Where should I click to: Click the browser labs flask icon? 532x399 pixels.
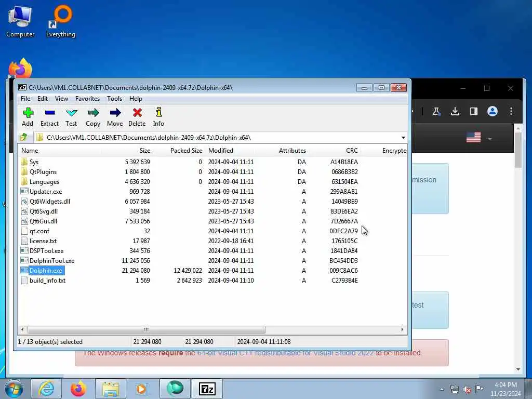(436, 111)
